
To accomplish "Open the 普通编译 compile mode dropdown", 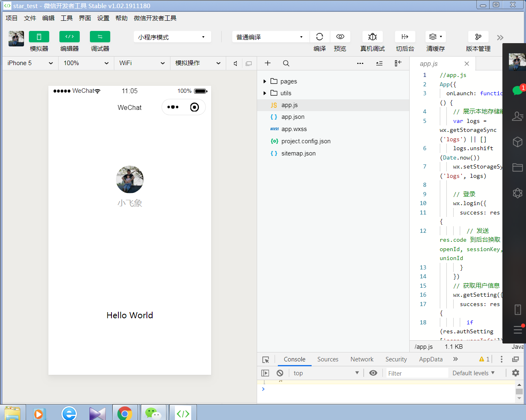I will 271,37.
